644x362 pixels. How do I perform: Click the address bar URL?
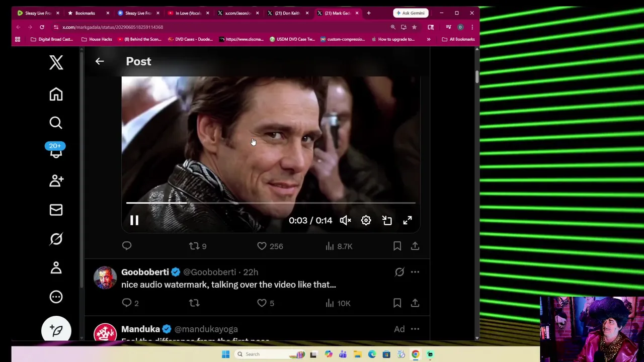coord(113,27)
